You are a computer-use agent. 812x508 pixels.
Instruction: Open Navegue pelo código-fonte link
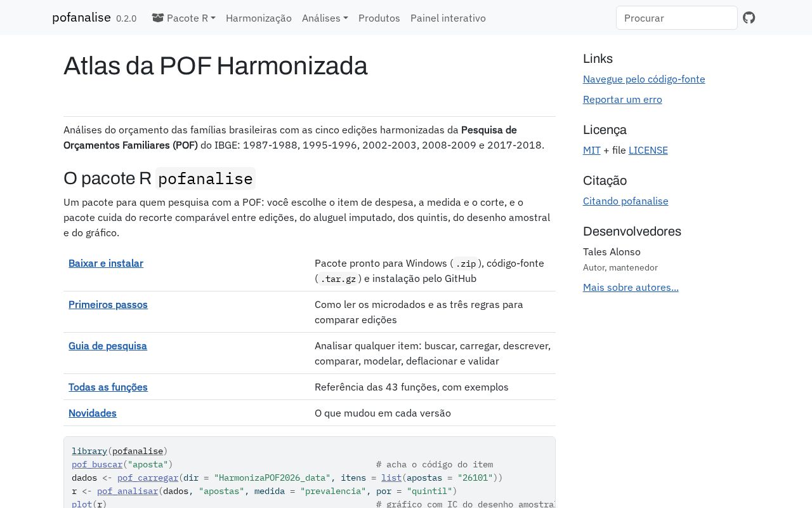644,79
